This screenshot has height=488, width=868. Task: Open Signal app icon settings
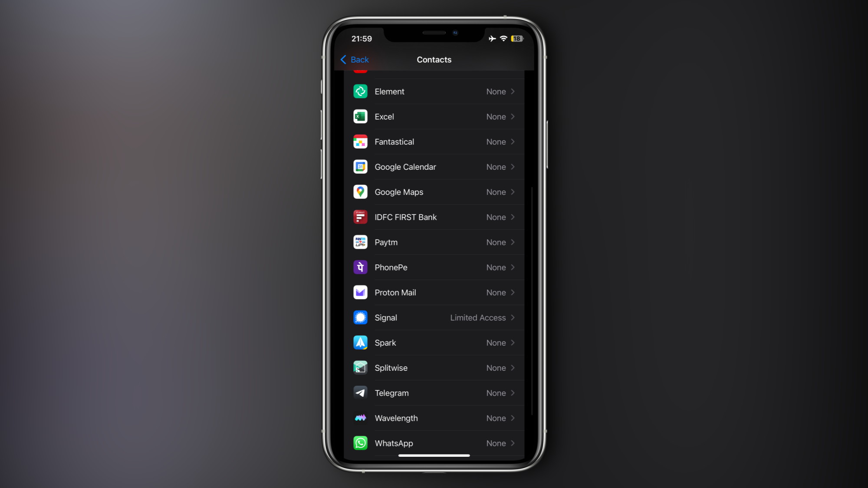(x=361, y=317)
